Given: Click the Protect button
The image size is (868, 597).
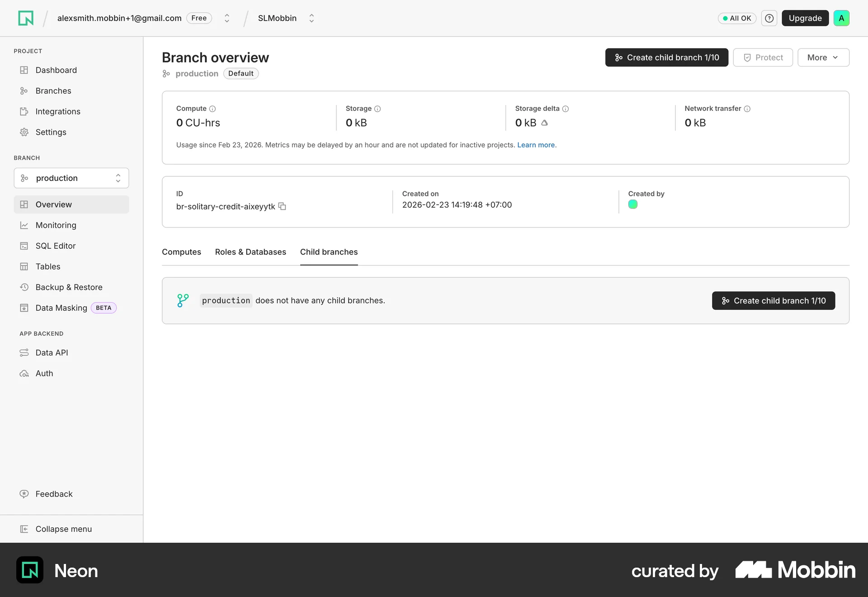Looking at the screenshot, I should (x=763, y=57).
